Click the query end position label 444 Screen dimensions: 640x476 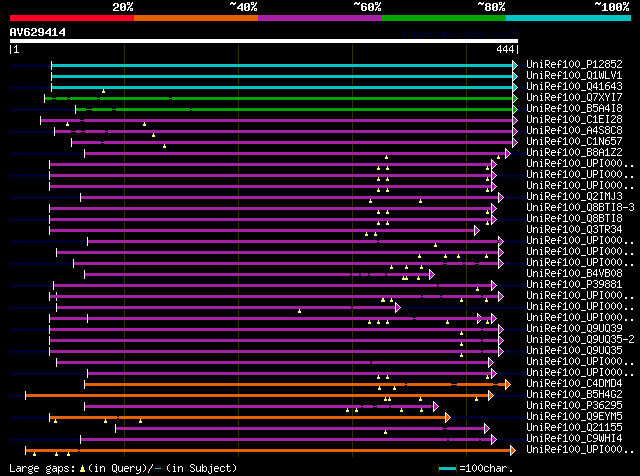tap(505, 49)
